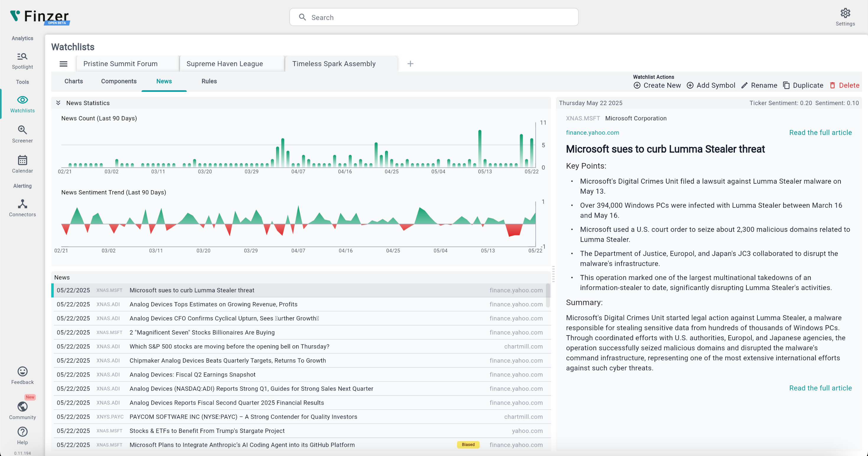Open the Components tab
868x456 pixels.
(x=119, y=81)
